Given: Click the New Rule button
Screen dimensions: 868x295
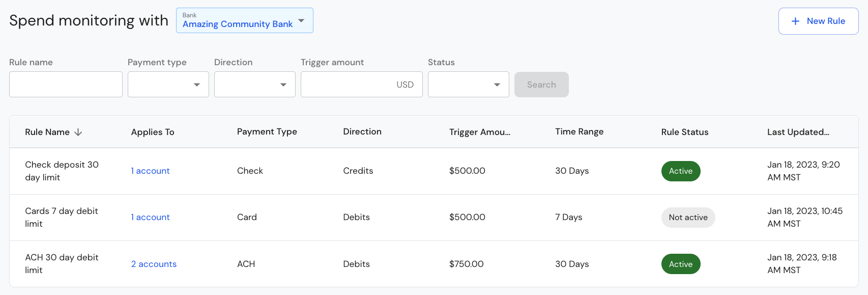Looking at the screenshot, I should click(819, 21).
